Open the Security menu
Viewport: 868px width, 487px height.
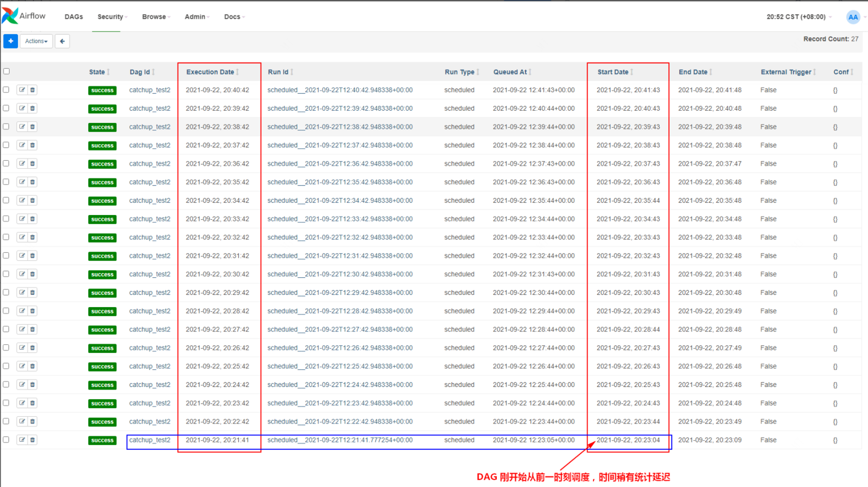(112, 17)
